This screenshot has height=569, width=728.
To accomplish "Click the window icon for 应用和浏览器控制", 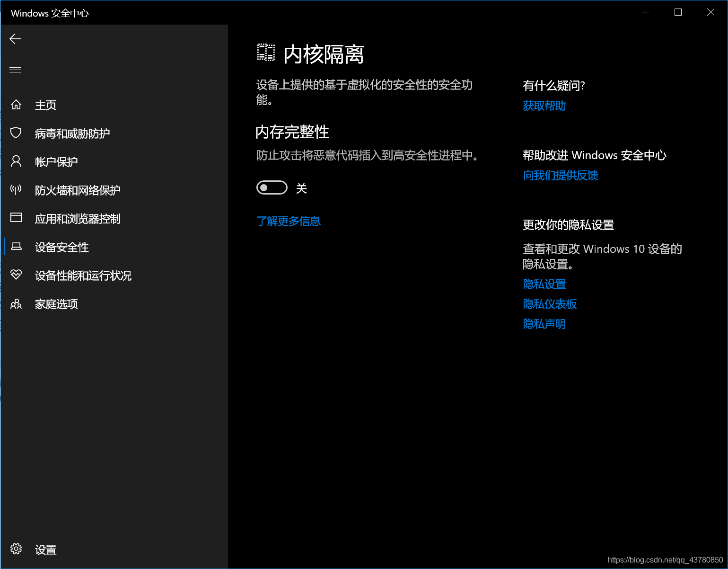I will [x=16, y=218].
